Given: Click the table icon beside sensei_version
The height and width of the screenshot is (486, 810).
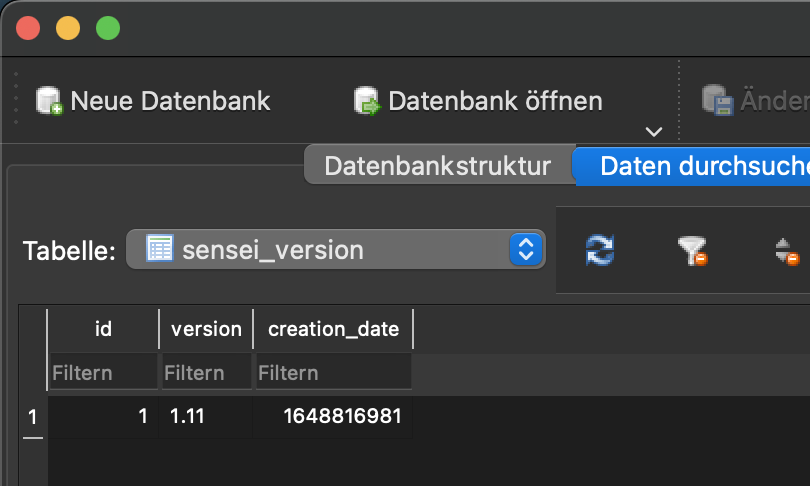Looking at the screenshot, I should pyautogui.click(x=160, y=248).
